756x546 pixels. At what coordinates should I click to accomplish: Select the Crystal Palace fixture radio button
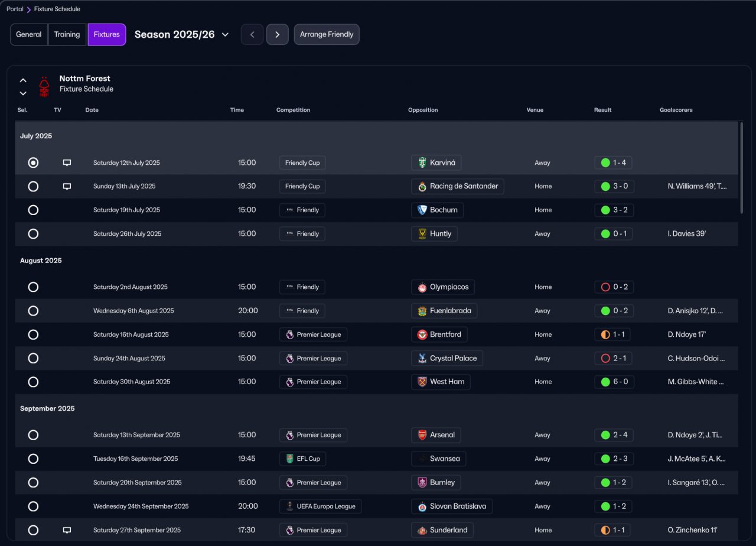pyautogui.click(x=33, y=358)
